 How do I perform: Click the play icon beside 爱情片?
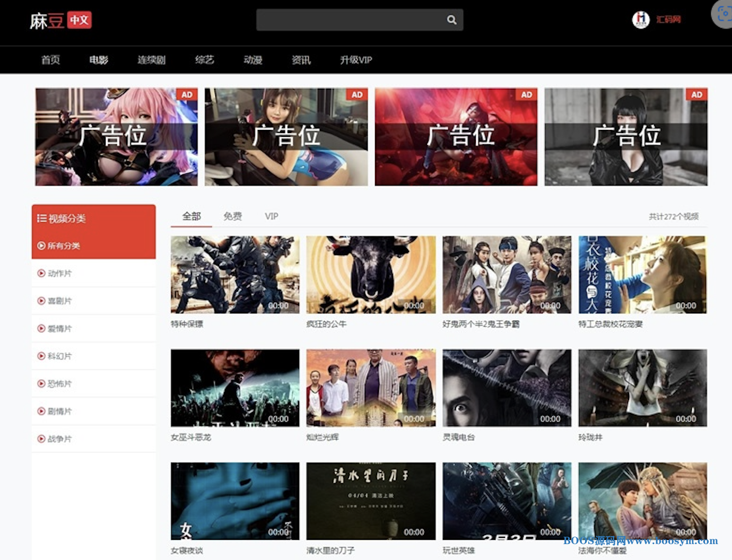[41, 328]
